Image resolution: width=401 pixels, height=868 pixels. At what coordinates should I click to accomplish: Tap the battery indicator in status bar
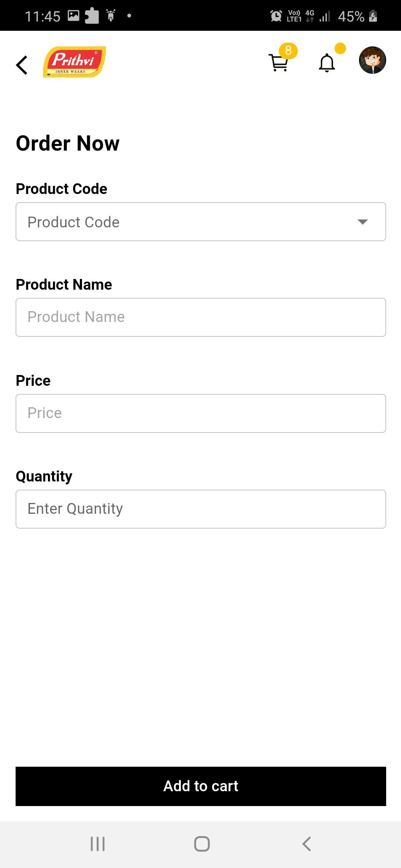[x=373, y=16]
